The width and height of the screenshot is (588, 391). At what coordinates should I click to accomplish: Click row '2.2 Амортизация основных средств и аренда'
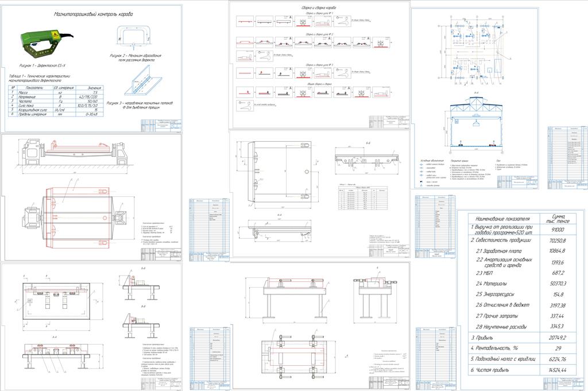[504, 262]
